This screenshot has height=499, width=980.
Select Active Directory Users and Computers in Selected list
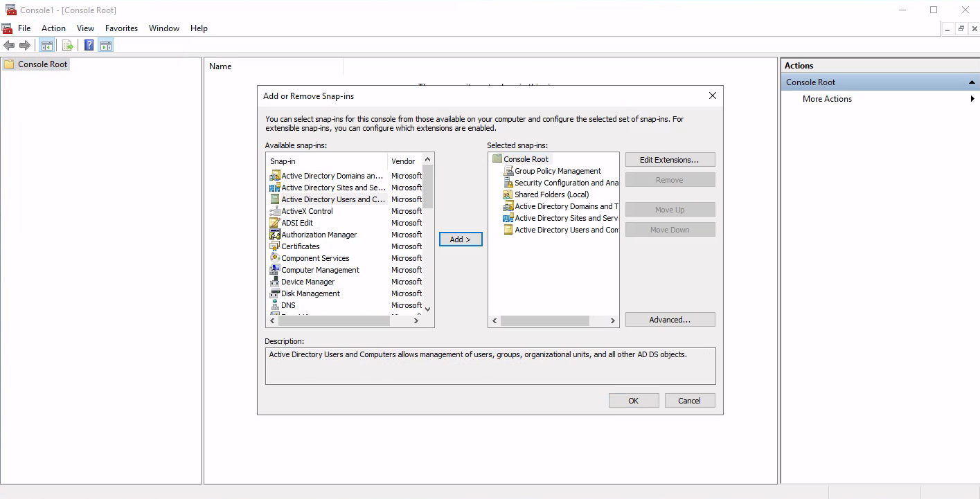tap(561, 230)
